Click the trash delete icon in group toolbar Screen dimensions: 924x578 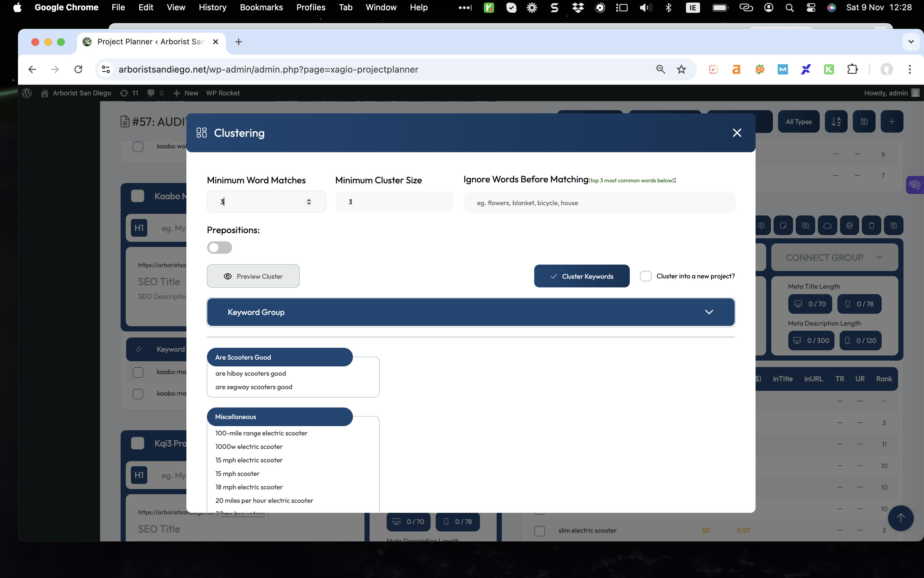click(x=871, y=225)
